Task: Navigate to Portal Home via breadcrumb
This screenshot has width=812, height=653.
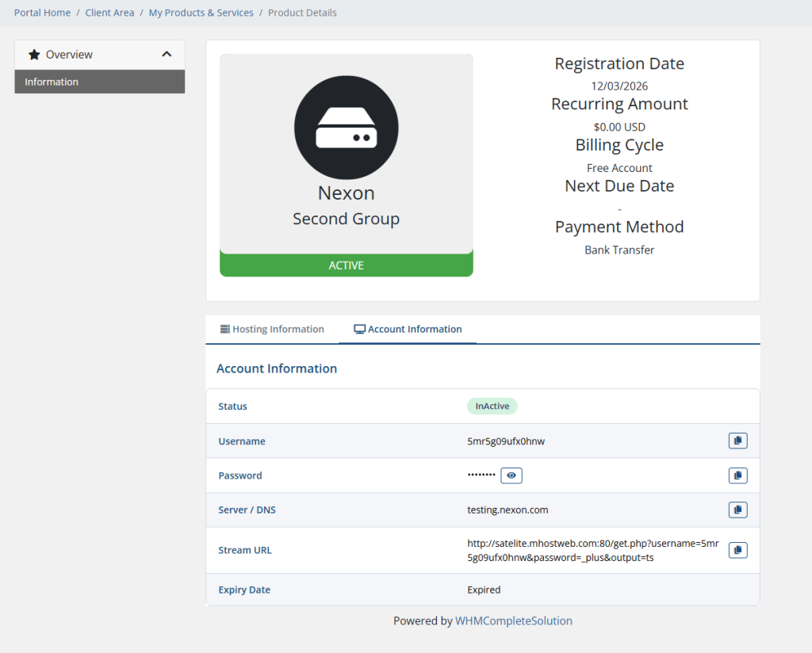Action: point(42,12)
